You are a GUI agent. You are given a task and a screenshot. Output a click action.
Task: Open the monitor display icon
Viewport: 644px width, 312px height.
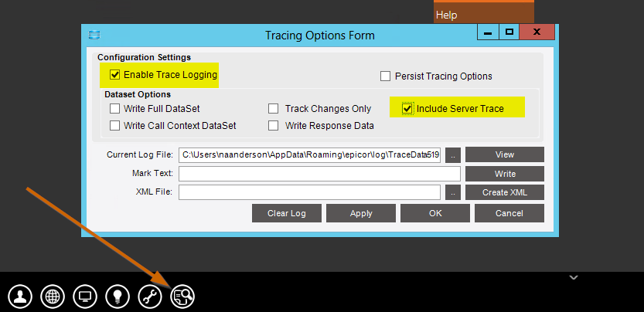pyautogui.click(x=85, y=297)
